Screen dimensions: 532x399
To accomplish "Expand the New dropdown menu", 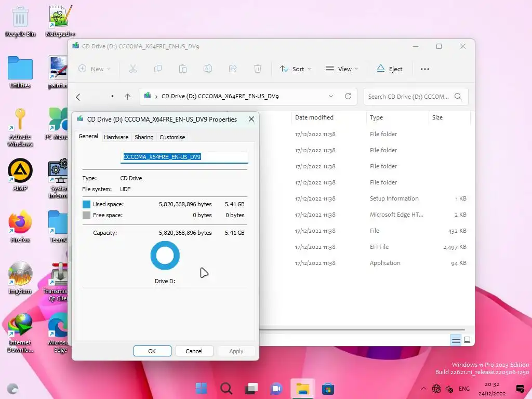I will (95, 69).
